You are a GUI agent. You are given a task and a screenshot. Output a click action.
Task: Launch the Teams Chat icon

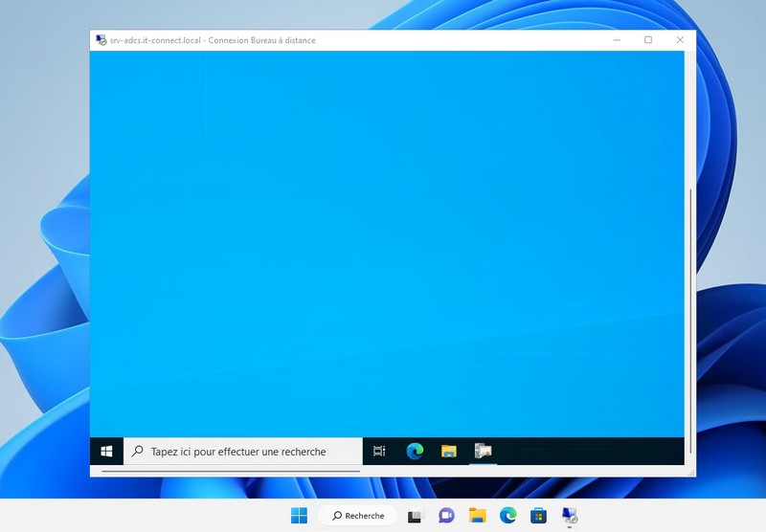446,516
